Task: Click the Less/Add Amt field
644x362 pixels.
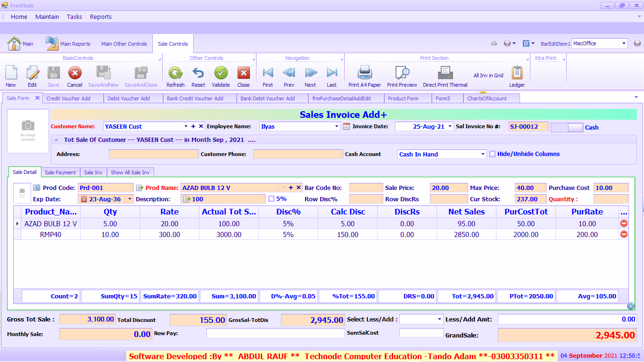Action: (567, 319)
